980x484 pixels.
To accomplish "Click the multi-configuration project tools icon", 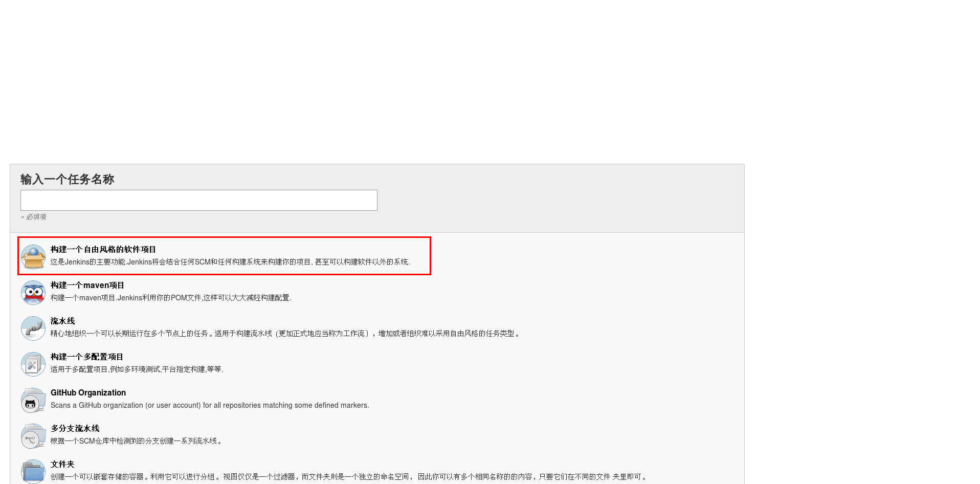I will [x=33, y=364].
